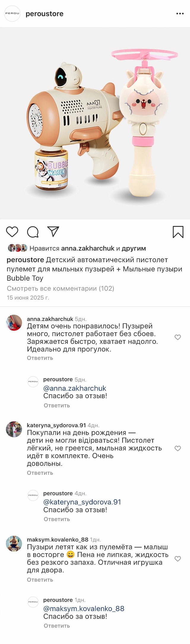The image size is (190, 644).
Task: Open @kateryna_sydorova.91 mention link
Action: pos(82,502)
